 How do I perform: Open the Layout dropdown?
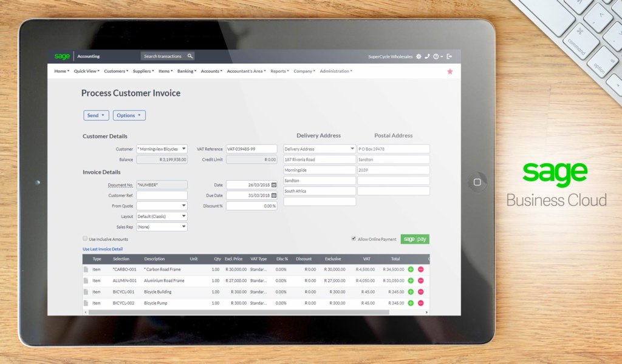pyautogui.click(x=183, y=216)
